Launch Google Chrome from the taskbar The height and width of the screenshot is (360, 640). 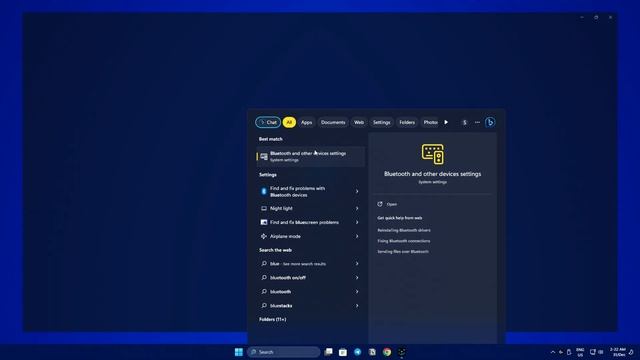[x=387, y=352]
